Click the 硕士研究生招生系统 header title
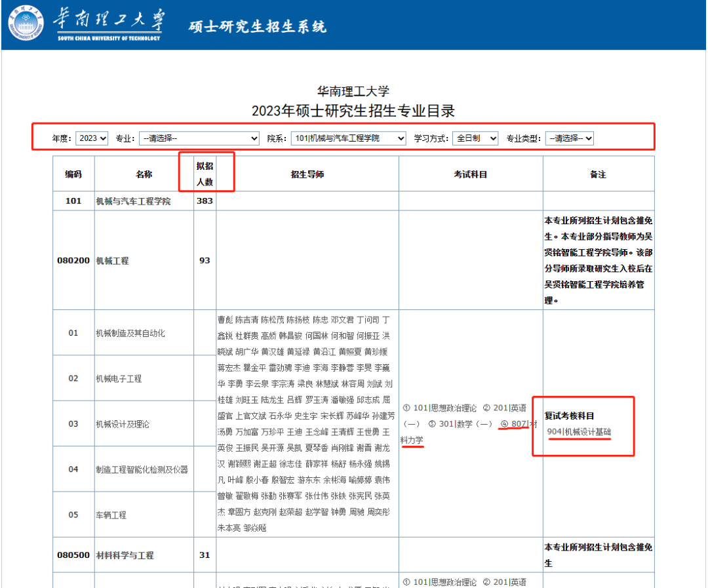The height and width of the screenshot is (588, 708). (x=258, y=27)
